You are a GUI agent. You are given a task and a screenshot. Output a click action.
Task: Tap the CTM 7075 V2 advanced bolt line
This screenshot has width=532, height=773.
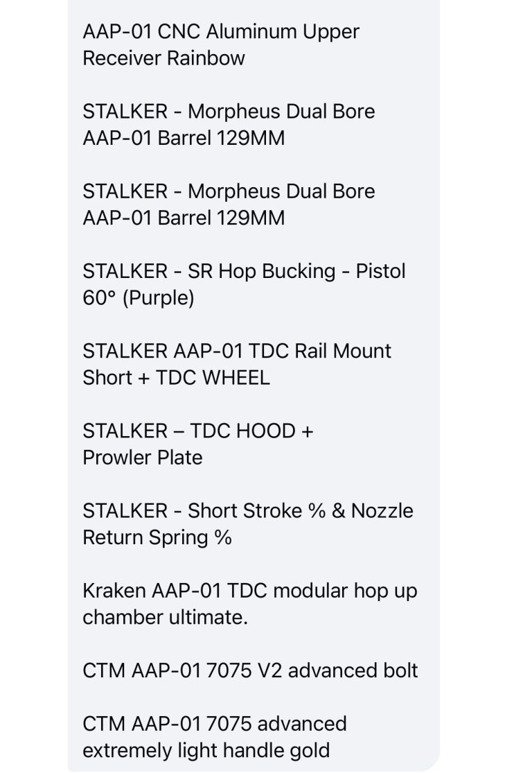pyautogui.click(x=250, y=672)
